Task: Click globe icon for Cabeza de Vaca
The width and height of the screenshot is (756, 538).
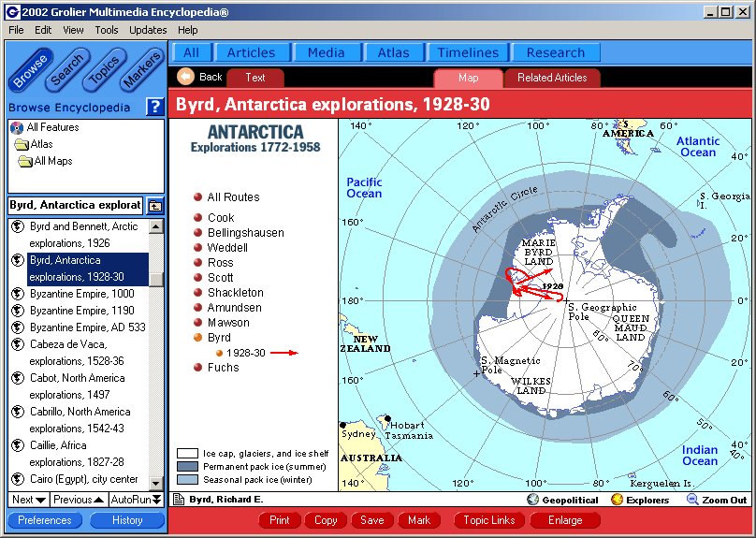Action: coord(18,344)
